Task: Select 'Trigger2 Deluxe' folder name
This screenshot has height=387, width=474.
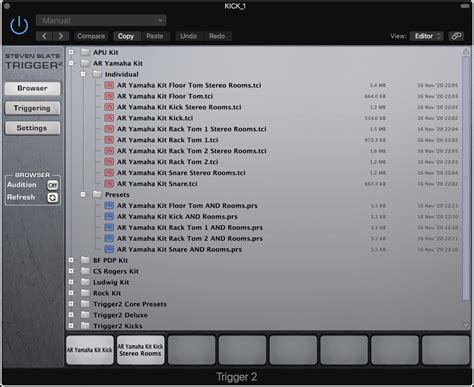Action: click(120, 315)
